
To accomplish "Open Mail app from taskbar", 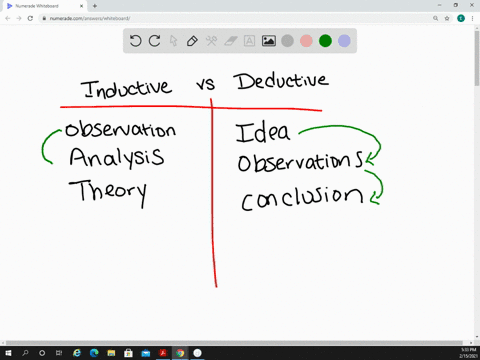I will coord(146,353).
